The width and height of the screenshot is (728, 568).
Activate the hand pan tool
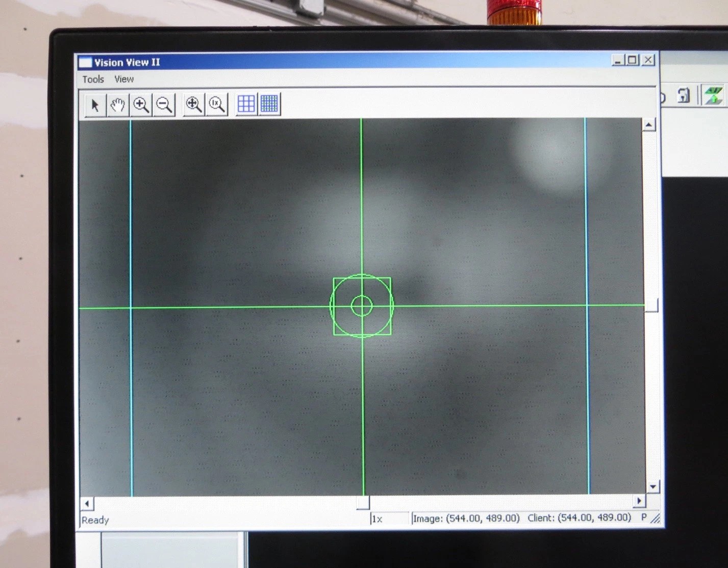coord(118,105)
